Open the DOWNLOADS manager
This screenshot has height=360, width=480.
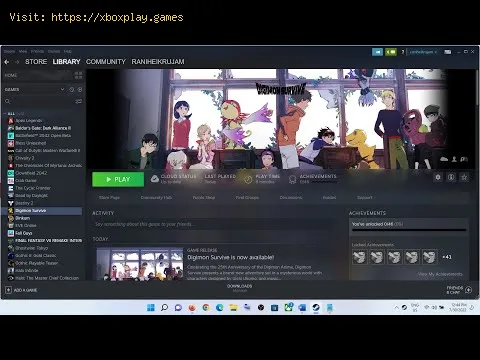240,288
